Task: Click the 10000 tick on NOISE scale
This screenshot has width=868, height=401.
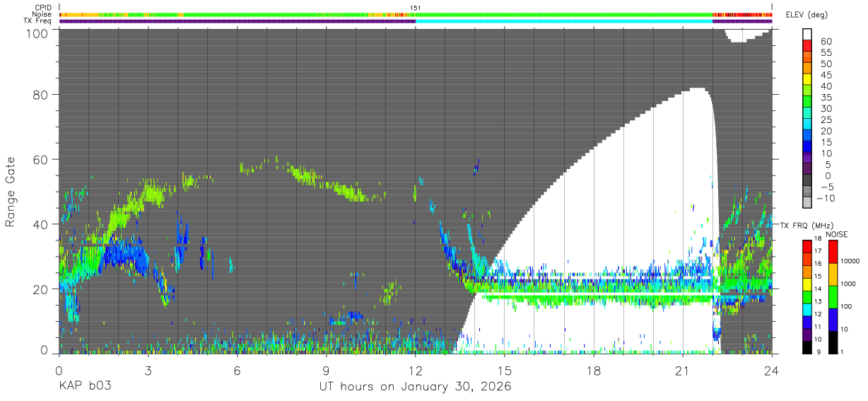Action: (850, 262)
